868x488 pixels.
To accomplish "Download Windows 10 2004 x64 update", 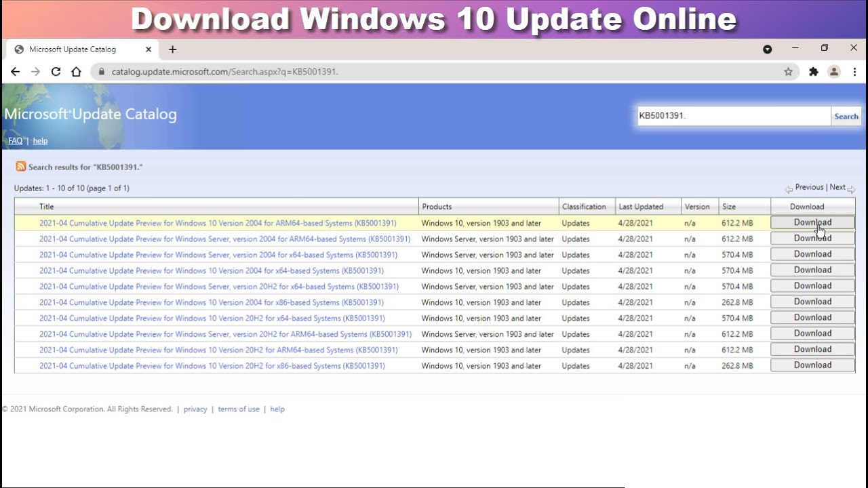I will [x=812, y=270].
